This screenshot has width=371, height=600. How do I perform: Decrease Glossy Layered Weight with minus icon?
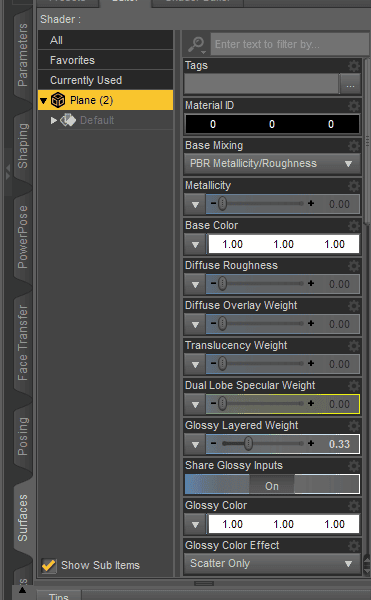click(213, 443)
